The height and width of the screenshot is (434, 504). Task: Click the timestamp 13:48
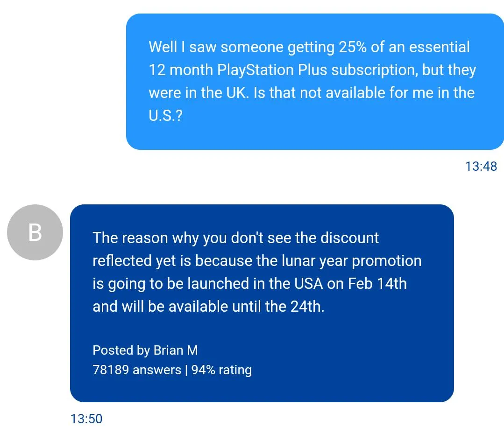[482, 166]
